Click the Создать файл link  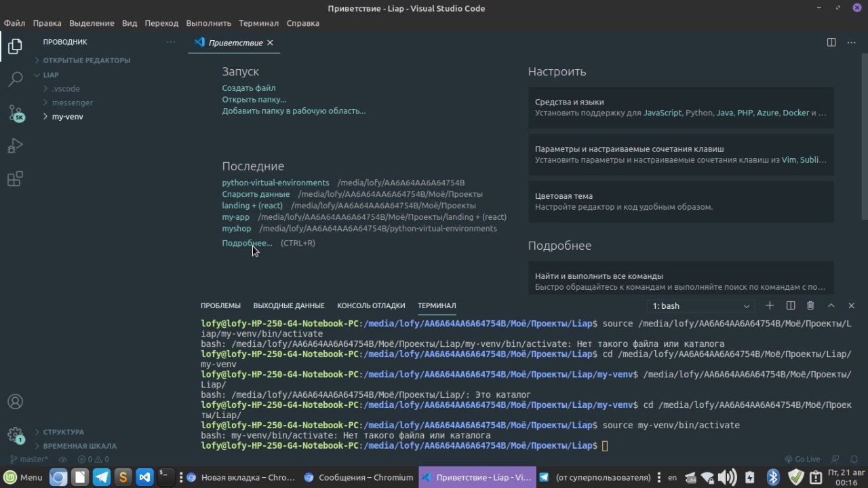click(249, 88)
